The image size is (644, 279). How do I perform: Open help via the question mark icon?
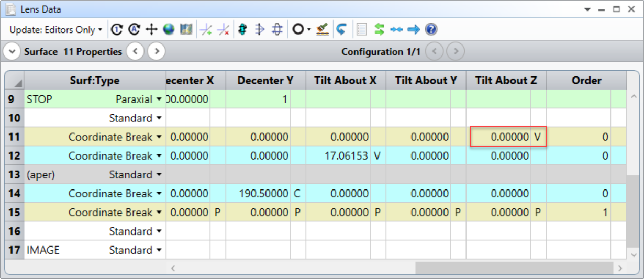tap(431, 30)
